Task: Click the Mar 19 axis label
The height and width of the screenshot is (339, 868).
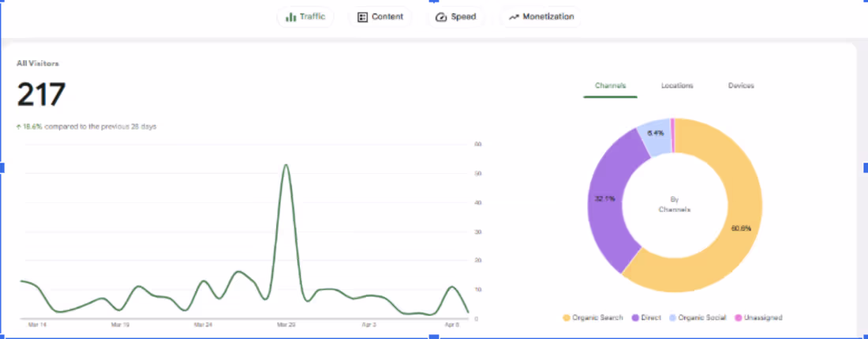Action: (x=120, y=325)
